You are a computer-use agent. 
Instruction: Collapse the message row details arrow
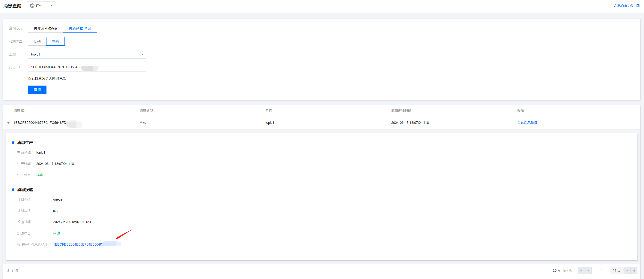pyautogui.click(x=8, y=123)
